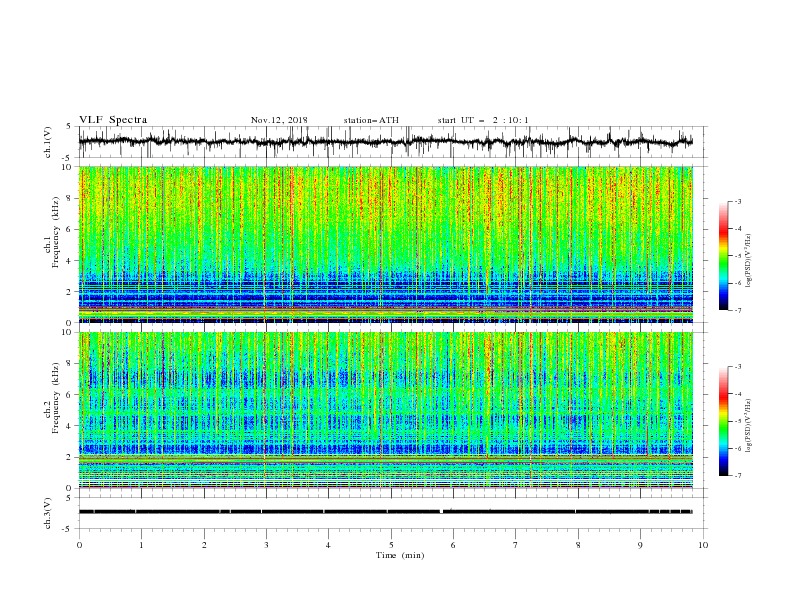Click time axis tick label "10"
The height and width of the screenshot is (612, 792).
tap(703, 545)
